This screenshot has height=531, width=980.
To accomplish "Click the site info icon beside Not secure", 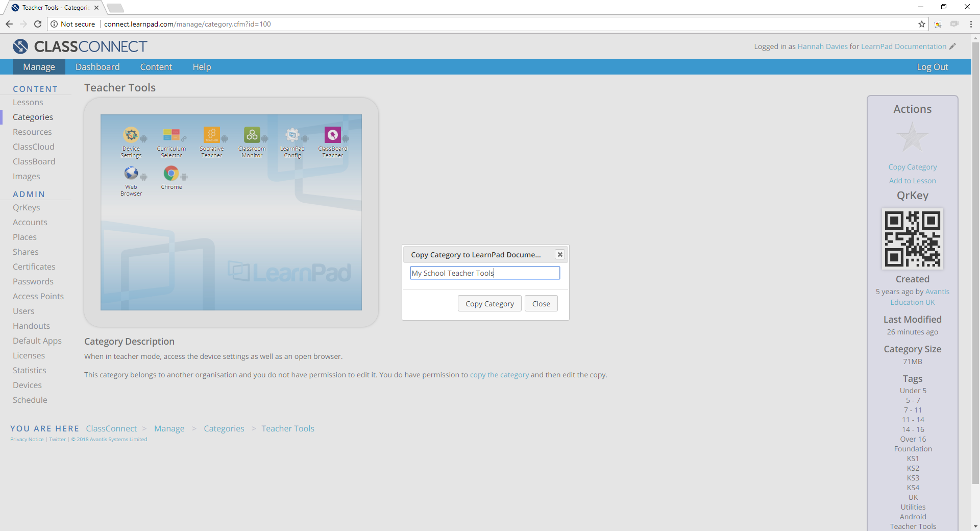I will pyautogui.click(x=54, y=24).
